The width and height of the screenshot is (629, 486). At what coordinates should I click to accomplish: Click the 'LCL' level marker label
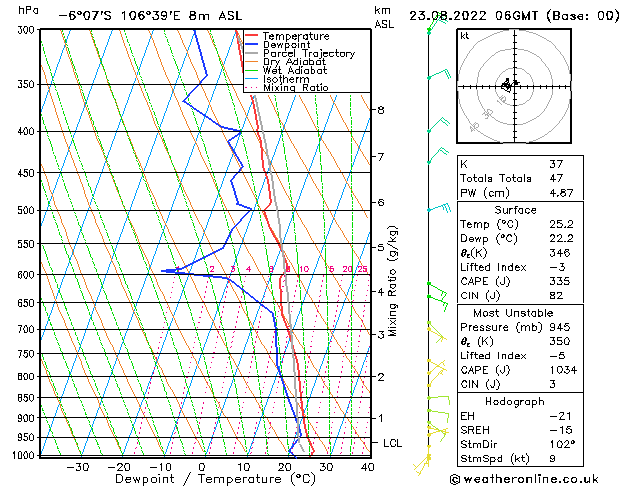point(392,443)
